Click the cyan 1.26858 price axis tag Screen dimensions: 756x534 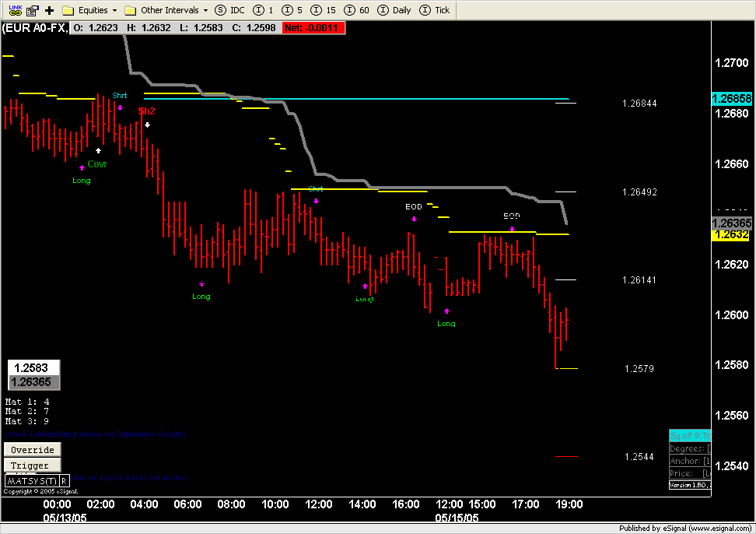[732, 98]
